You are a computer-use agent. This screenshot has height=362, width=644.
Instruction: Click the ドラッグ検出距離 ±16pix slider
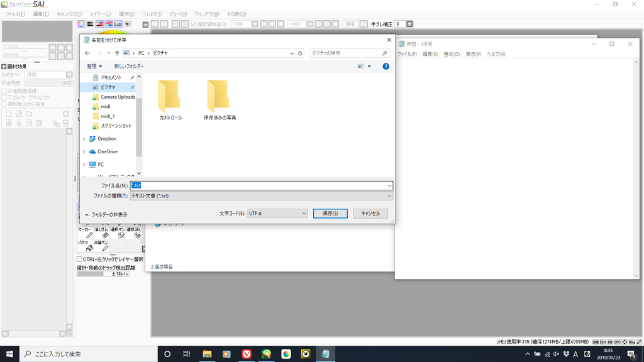[x=103, y=274]
